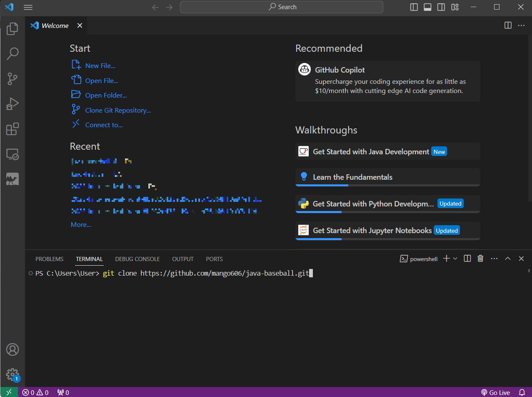This screenshot has height=397, width=532.
Task: Click the Connect to link
Action: tap(104, 125)
